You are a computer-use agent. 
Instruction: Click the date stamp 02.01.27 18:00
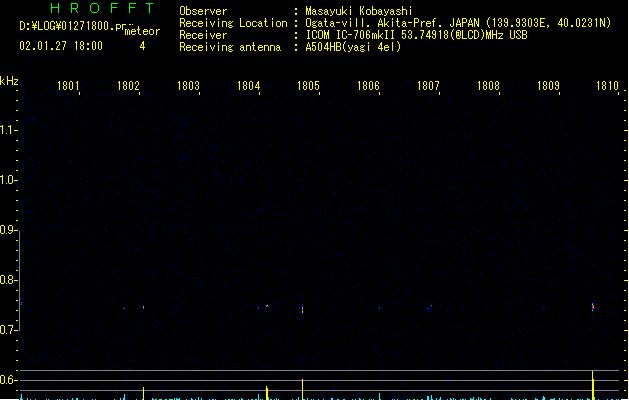tap(61, 46)
